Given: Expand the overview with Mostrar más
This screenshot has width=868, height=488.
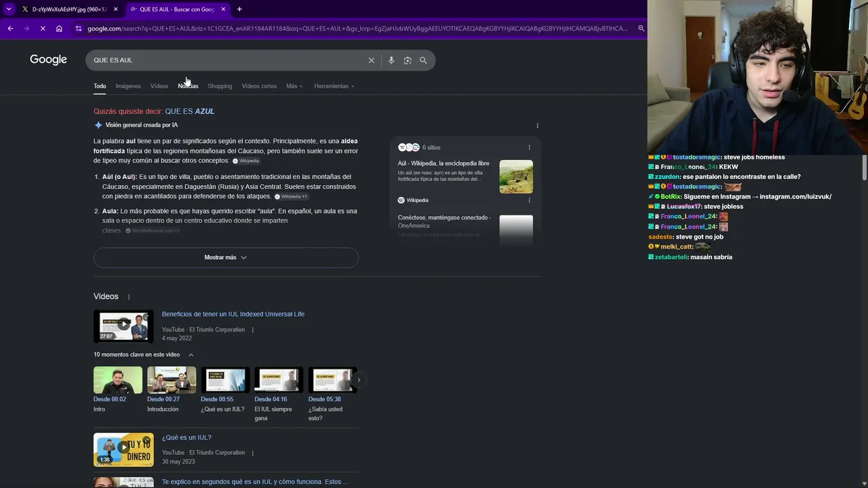Looking at the screenshot, I should pos(226,258).
